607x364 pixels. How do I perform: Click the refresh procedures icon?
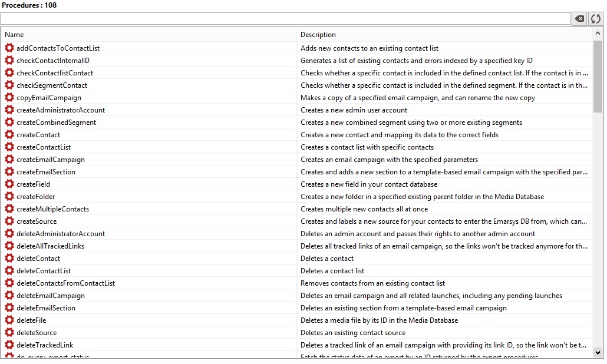[x=596, y=19]
